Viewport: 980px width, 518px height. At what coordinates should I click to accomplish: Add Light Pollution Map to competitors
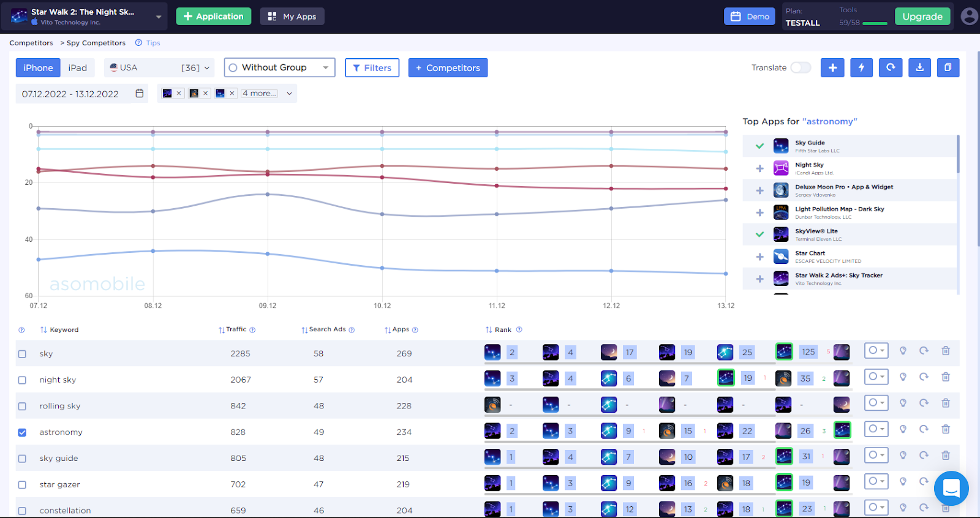(759, 212)
